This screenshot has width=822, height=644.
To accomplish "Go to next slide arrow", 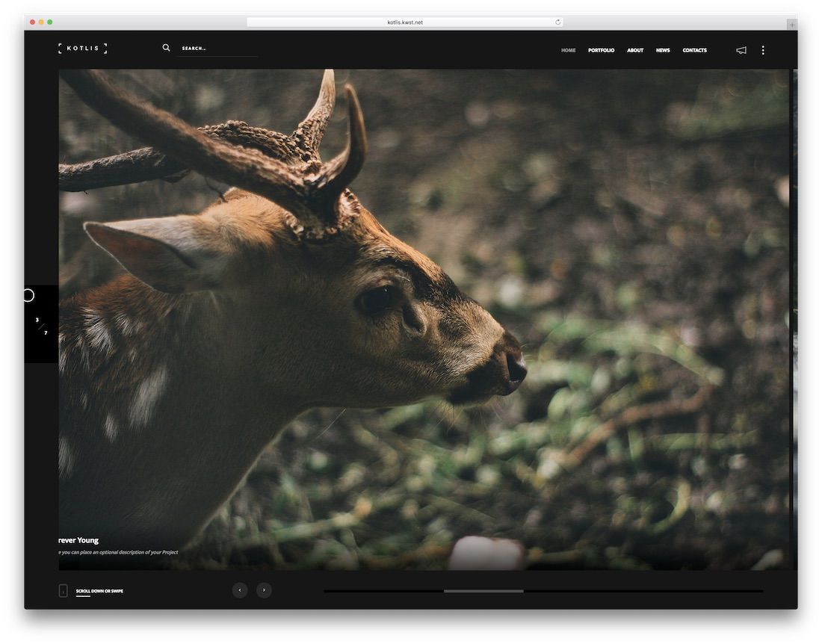I will [x=264, y=590].
